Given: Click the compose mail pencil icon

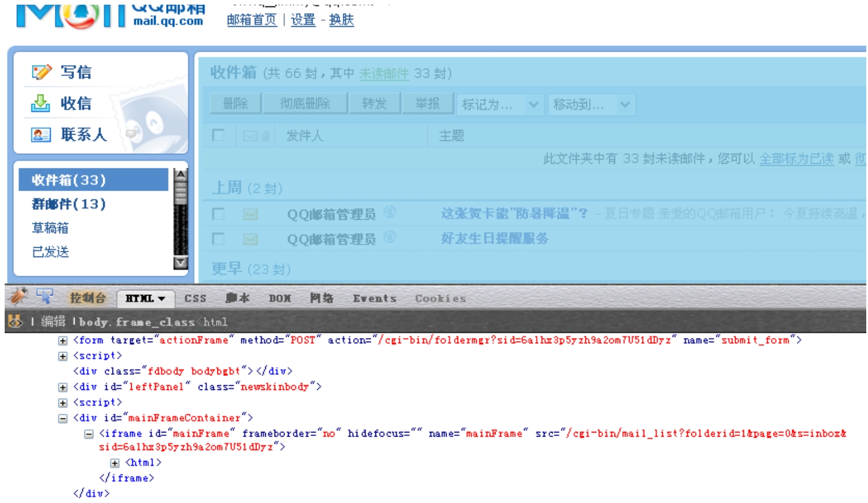Looking at the screenshot, I should click(41, 72).
